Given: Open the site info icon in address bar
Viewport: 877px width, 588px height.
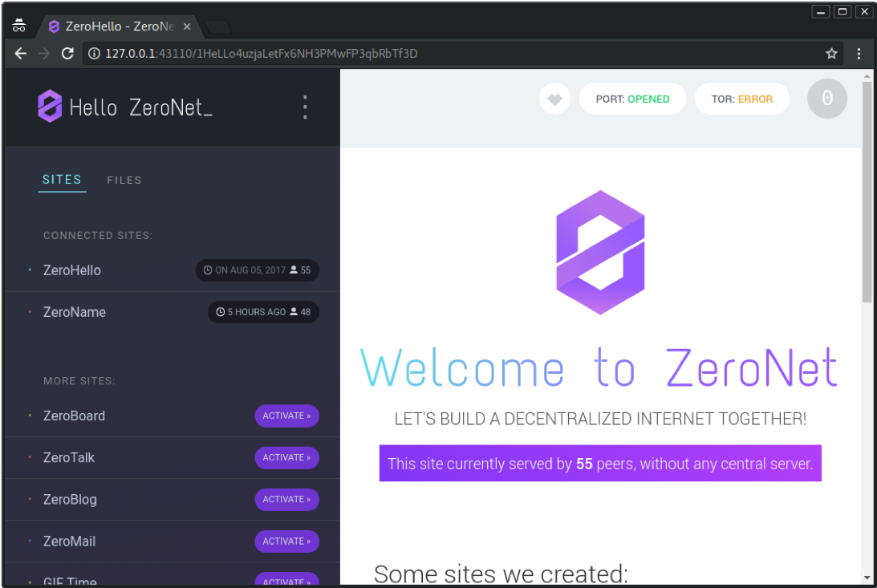Looking at the screenshot, I should point(95,54).
